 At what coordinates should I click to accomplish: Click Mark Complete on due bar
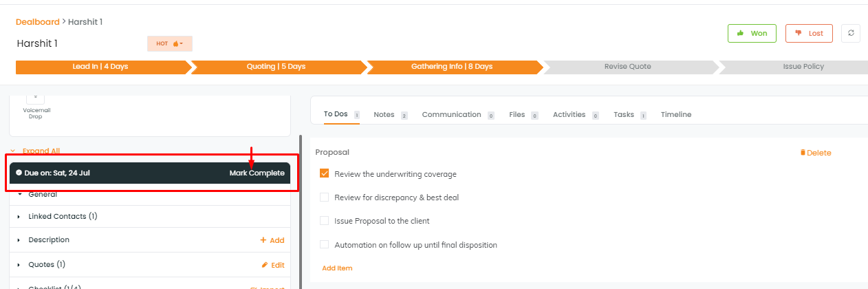[257, 173]
